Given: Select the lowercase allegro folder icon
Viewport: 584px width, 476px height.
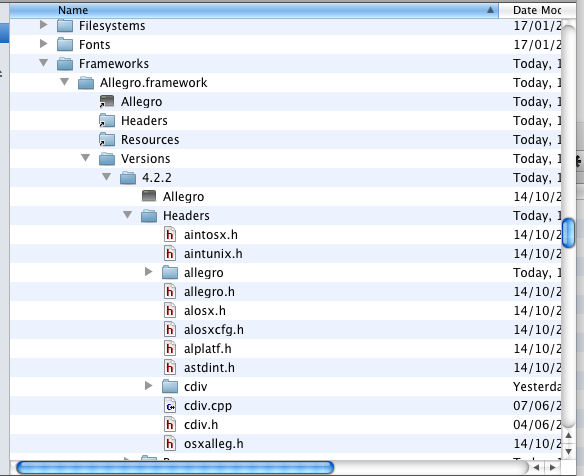Looking at the screenshot, I should coord(170,273).
